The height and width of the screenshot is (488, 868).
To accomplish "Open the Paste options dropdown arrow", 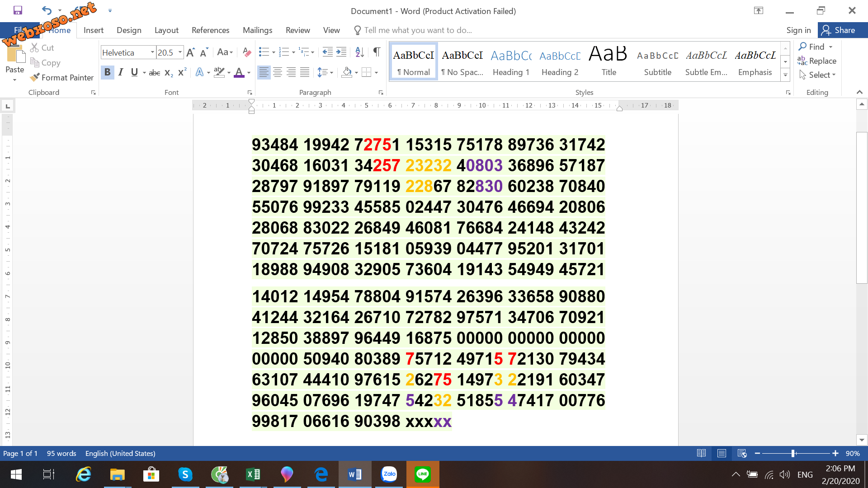I will [14, 80].
